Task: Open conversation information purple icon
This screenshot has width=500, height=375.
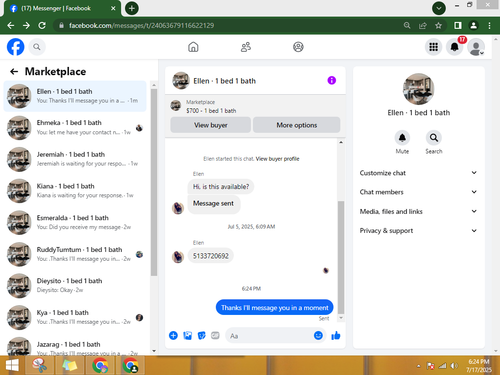Action: [x=331, y=80]
